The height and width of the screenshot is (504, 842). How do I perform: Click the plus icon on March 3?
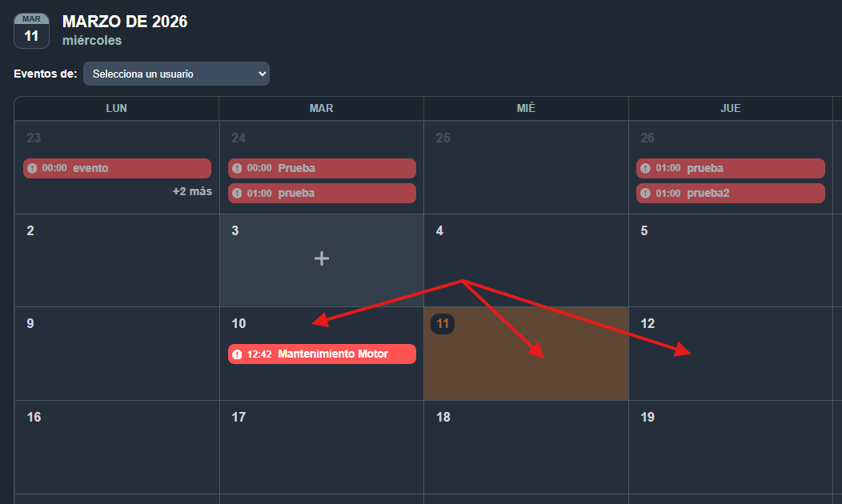click(x=322, y=258)
